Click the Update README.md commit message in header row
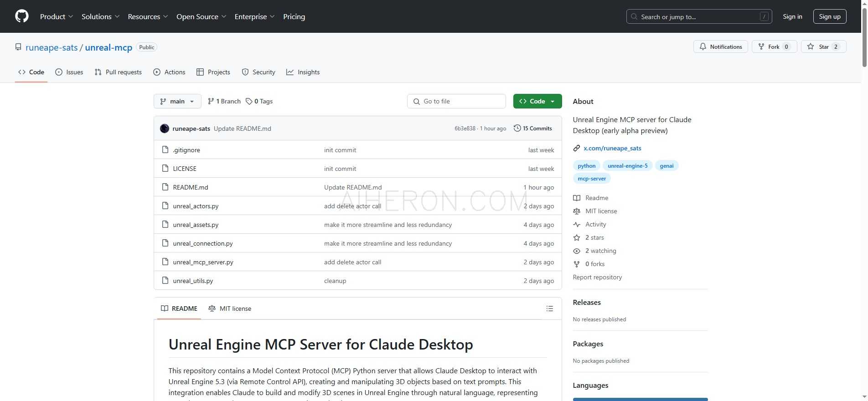The height and width of the screenshot is (401, 868). 242,129
